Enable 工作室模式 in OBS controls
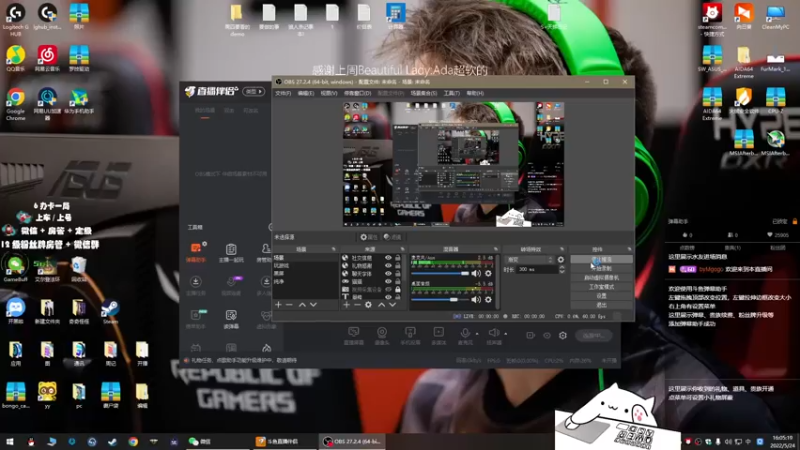The width and height of the screenshot is (800, 450). point(602,287)
